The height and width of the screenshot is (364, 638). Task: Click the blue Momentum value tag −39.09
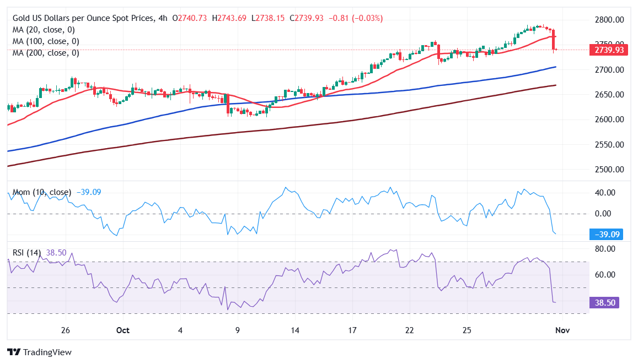coord(607,234)
